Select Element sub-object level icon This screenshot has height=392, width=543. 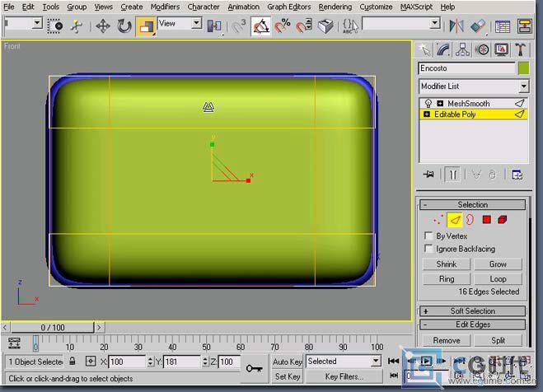[503, 220]
